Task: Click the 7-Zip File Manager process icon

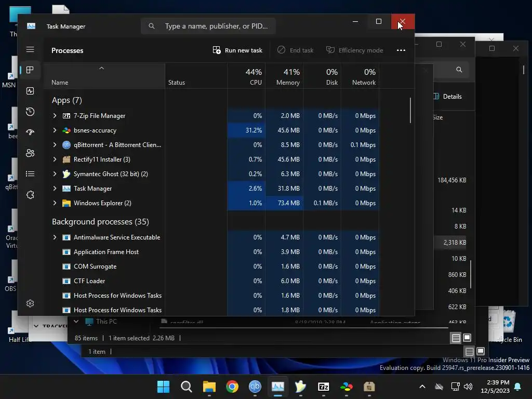Action: 66,116
